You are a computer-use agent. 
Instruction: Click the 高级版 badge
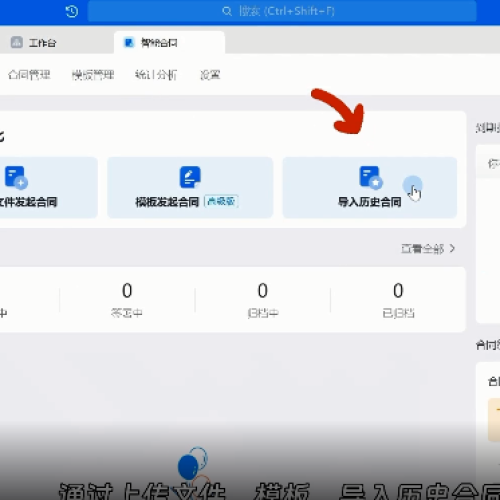(221, 201)
